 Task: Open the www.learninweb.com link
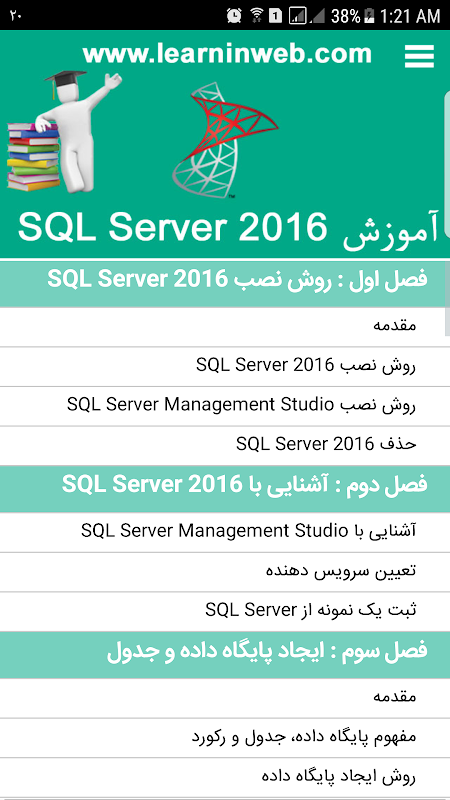[x=227, y=54]
